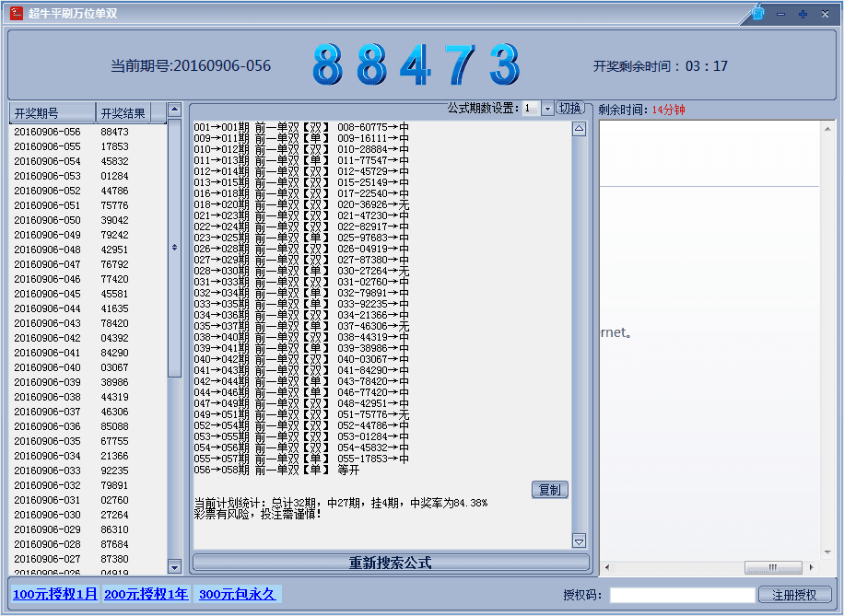844x616 pixels.
Task: Select row 20160906-046
Action: [x=88, y=279]
